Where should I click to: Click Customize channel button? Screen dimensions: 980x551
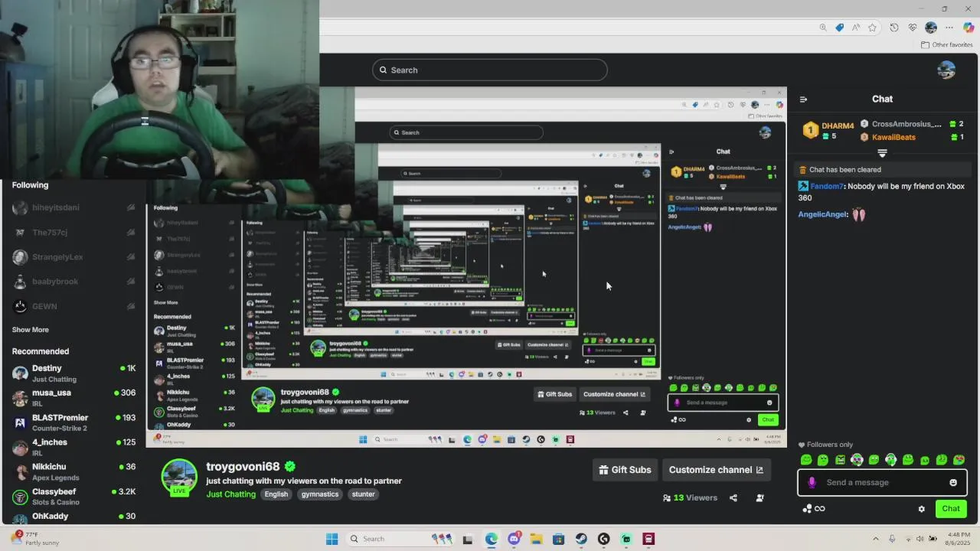pyautogui.click(x=715, y=470)
